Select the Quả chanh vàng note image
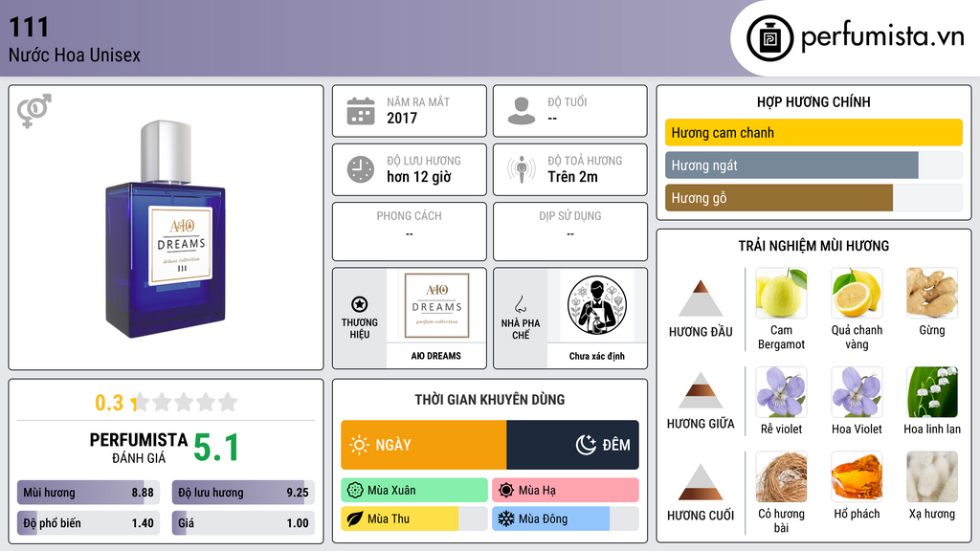980x551 pixels. tap(857, 293)
